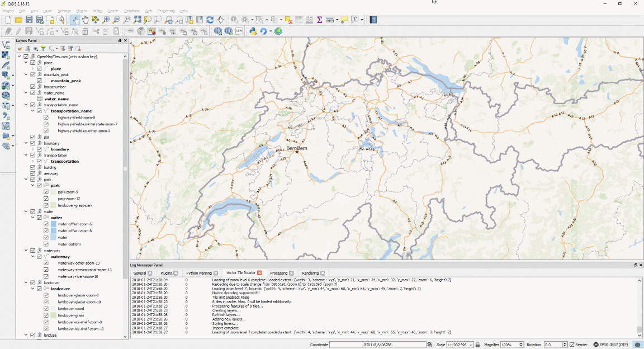
Task: Expand the bold place layer
Action: 33,69
